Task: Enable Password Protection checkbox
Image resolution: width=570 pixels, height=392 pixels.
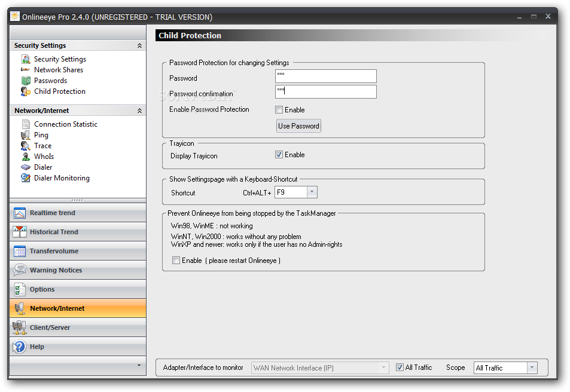Action: click(x=279, y=110)
